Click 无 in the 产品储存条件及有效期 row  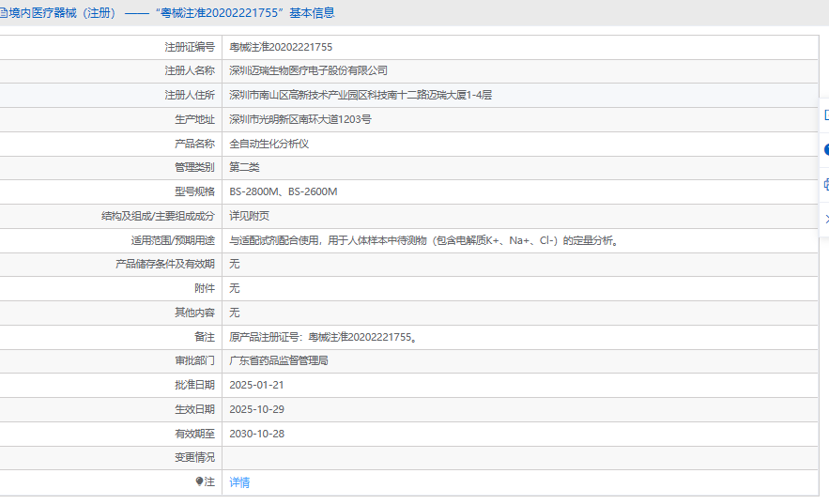(x=234, y=264)
